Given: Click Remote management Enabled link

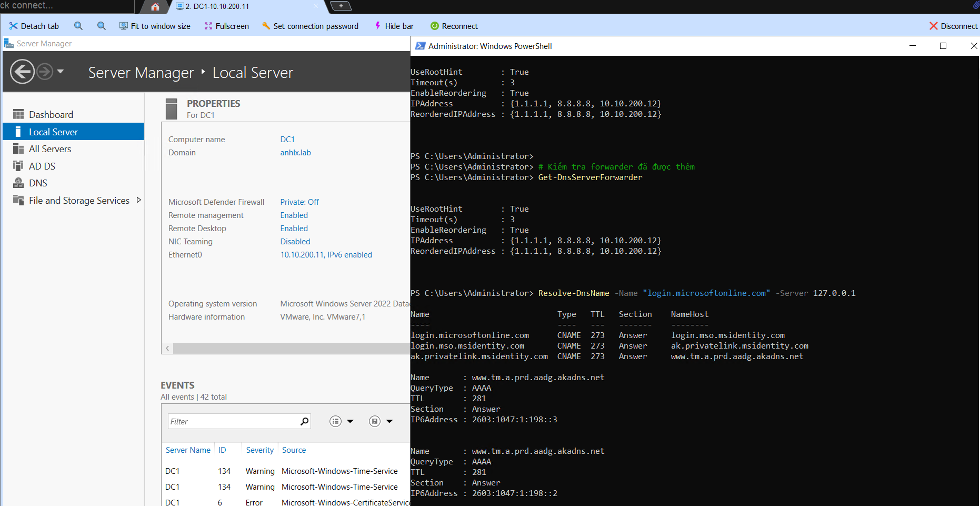Looking at the screenshot, I should coord(294,215).
